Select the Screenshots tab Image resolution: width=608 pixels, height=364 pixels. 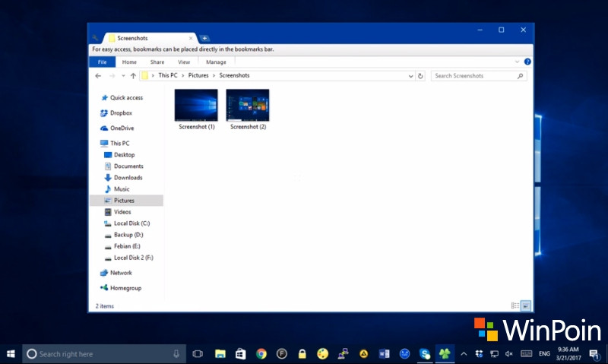[149, 38]
